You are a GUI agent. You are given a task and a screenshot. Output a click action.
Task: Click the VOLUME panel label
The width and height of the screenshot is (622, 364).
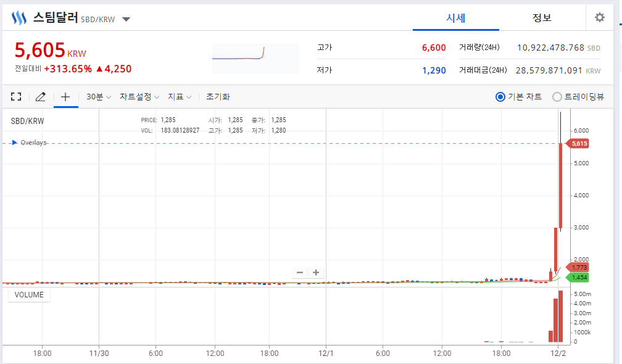pyautogui.click(x=29, y=295)
